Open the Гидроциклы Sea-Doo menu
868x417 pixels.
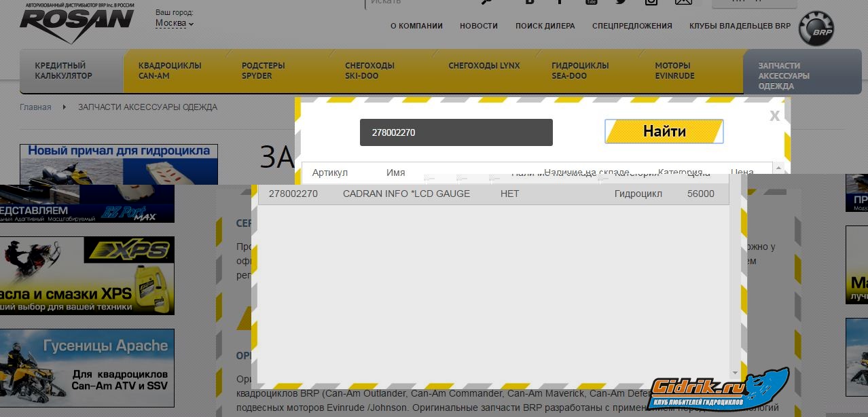coord(580,71)
